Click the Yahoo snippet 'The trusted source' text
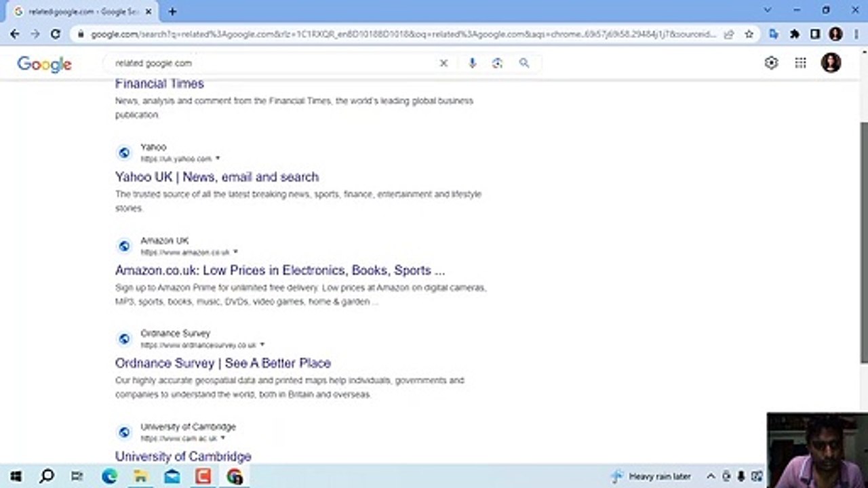The height and width of the screenshot is (488, 868). pos(298,201)
